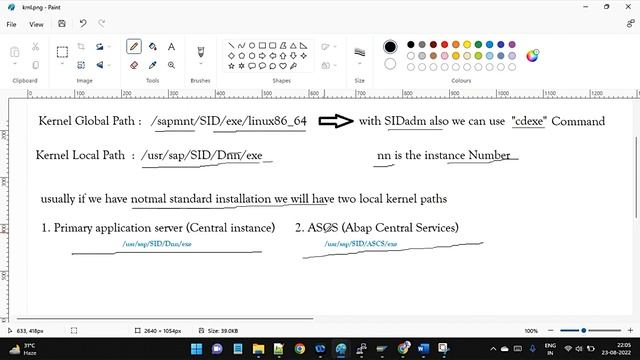This screenshot has height=360, width=640.
Task: Show hidden system tray icons
Action: pyautogui.click(x=493, y=349)
